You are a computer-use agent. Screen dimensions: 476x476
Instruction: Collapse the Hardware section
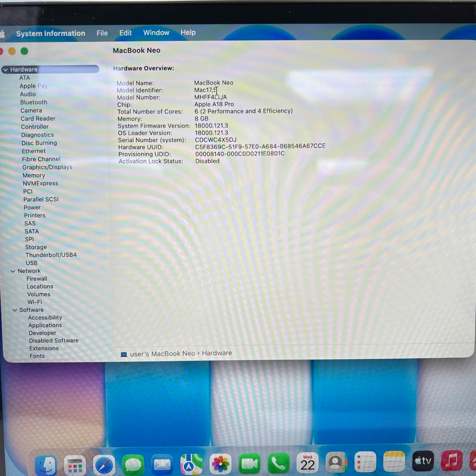pos(6,70)
